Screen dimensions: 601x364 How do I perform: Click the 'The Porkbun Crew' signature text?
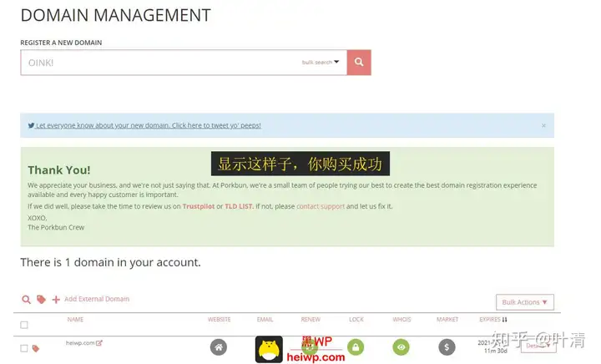pos(56,227)
